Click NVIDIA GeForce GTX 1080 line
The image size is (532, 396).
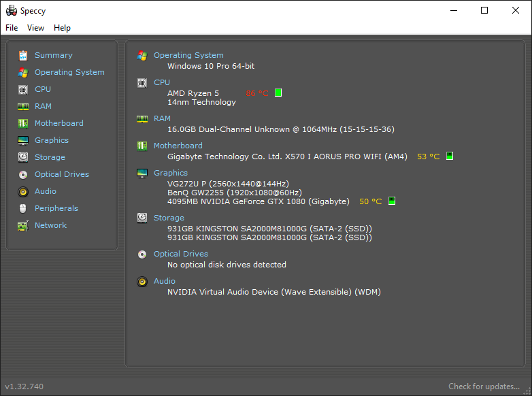pos(259,201)
